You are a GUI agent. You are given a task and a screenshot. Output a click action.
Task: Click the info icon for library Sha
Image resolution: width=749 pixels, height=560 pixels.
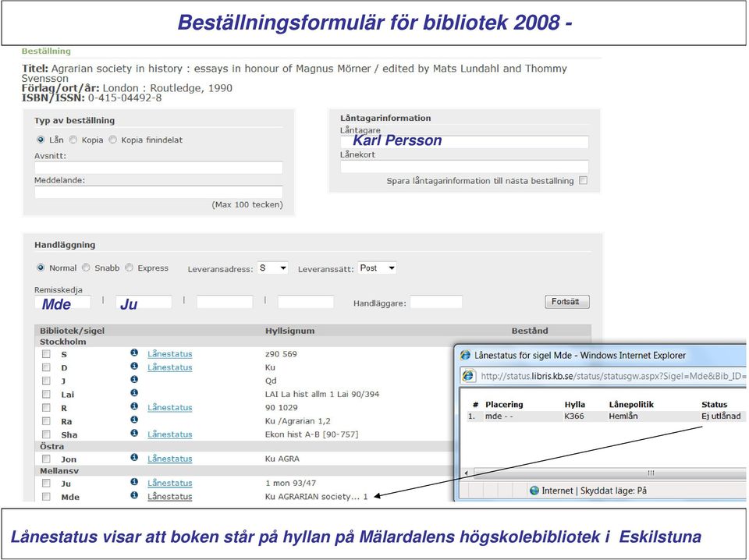coord(134,433)
